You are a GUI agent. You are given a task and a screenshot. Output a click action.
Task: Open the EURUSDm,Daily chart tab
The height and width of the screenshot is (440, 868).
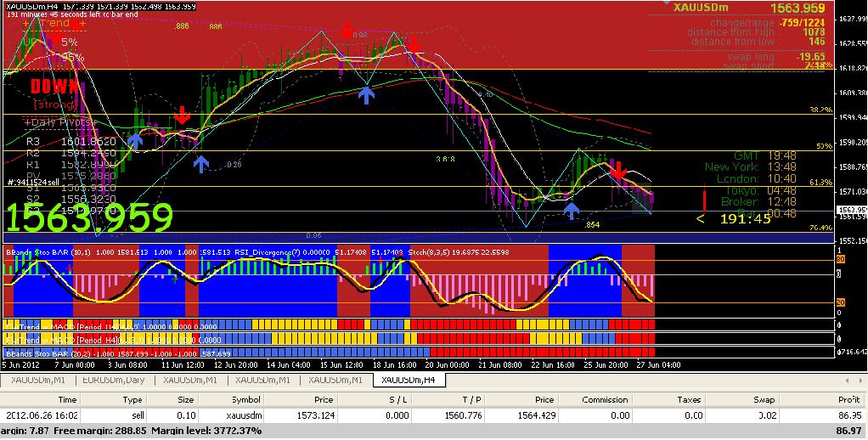pyautogui.click(x=115, y=380)
